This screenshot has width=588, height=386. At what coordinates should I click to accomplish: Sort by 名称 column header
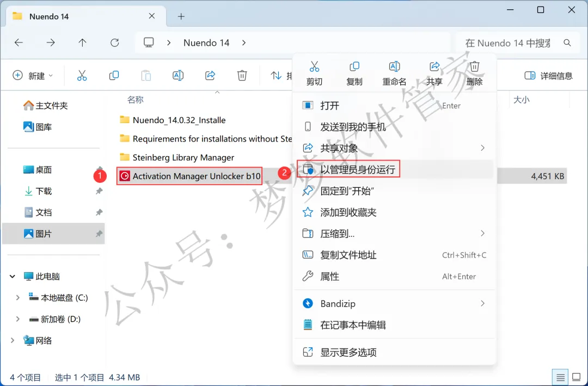tap(136, 100)
